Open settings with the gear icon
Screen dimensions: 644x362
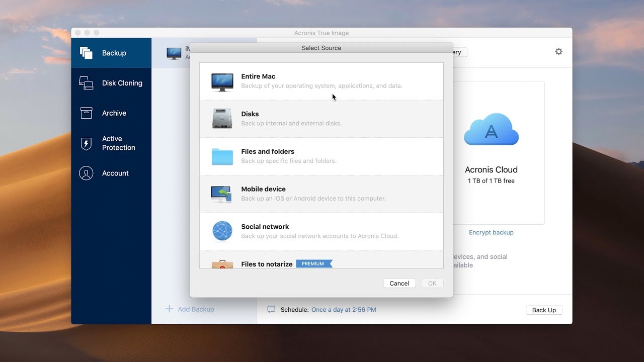pos(558,51)
